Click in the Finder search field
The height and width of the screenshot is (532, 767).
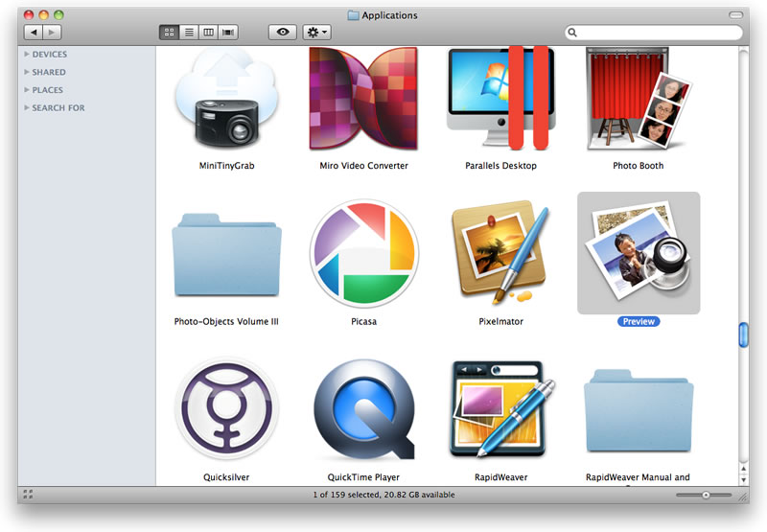click(x=658, y=33)
